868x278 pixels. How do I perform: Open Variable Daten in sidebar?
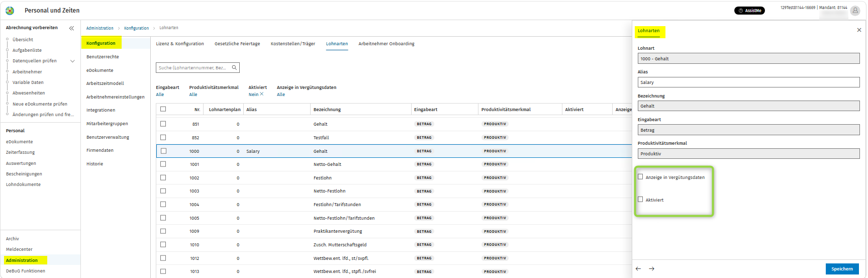pyautogui.click(x=28, y=82)
